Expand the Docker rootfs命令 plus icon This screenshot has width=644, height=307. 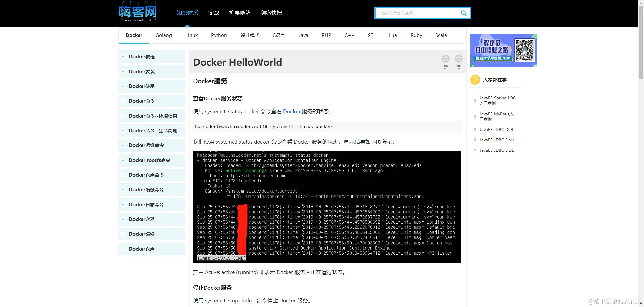123,160
